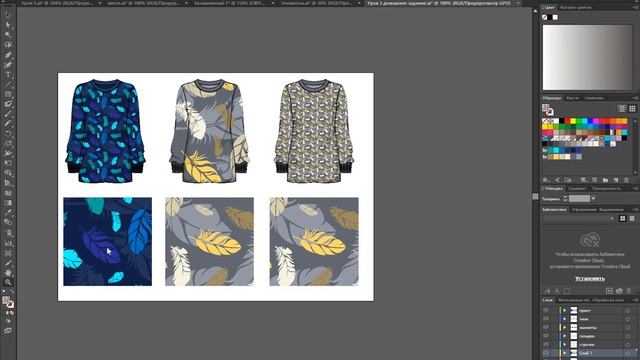Select the Line Segment tool

click(x=8, y=84)
